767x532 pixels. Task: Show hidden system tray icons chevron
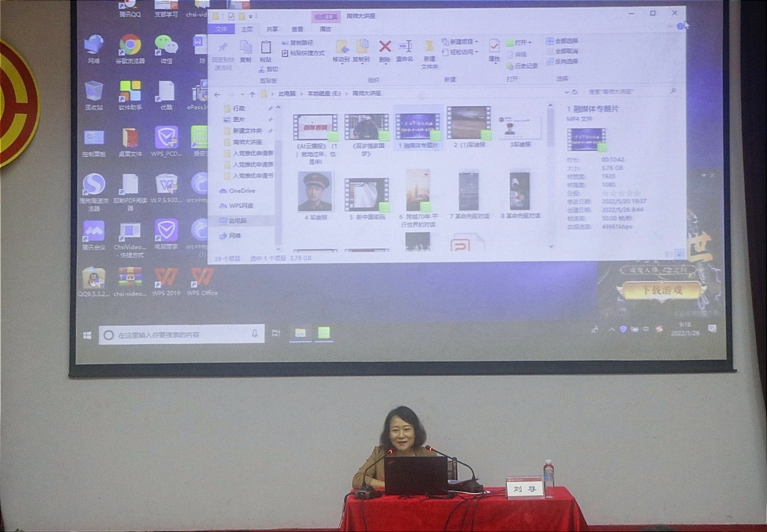[611, 330]
